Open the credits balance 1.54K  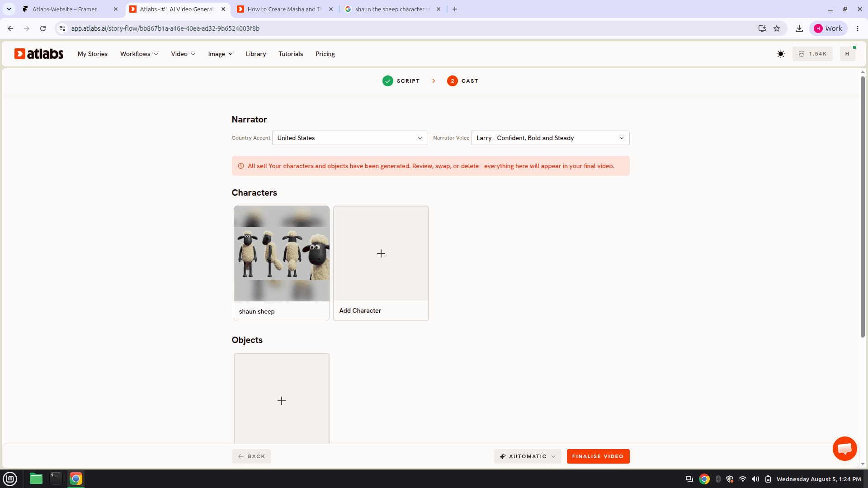tap(812, 54)
